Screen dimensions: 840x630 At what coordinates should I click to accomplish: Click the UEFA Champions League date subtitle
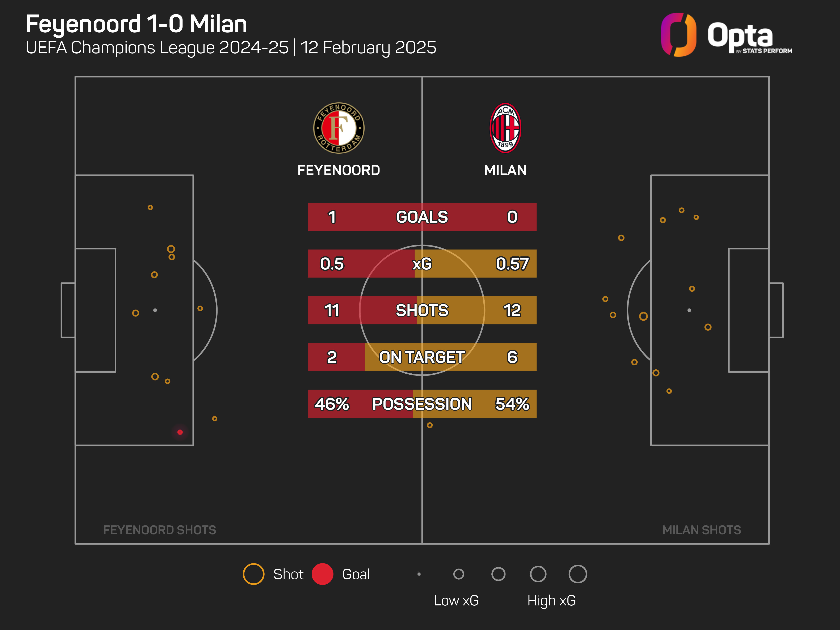[x=231, y=48]
